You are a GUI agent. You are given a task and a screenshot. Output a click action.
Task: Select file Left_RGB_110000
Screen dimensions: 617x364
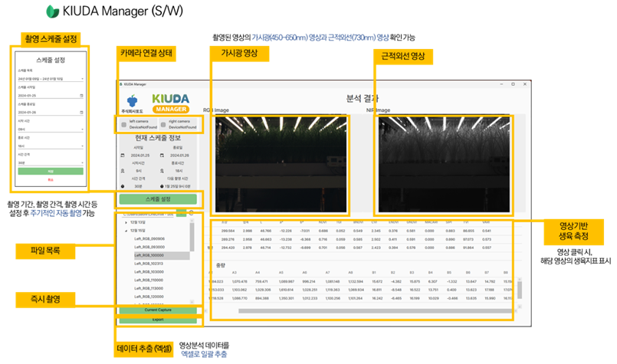click(x=149, y=280)
